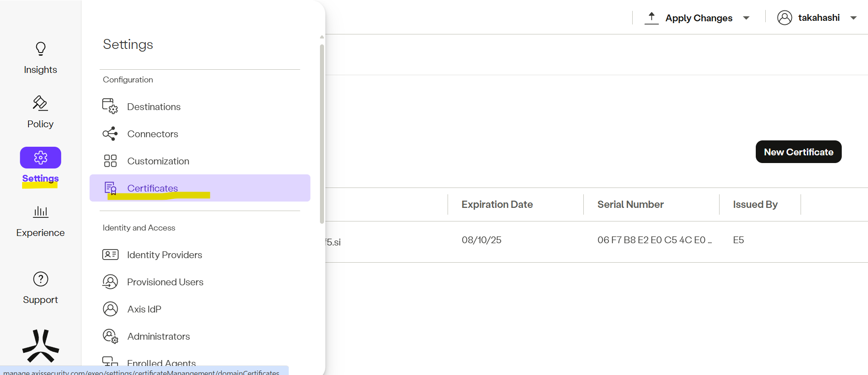Expand the Apply Changes dropdown arrow
The width and height of the screenshot is (868, 375).
pyautogui.click(x=746, y=18)
